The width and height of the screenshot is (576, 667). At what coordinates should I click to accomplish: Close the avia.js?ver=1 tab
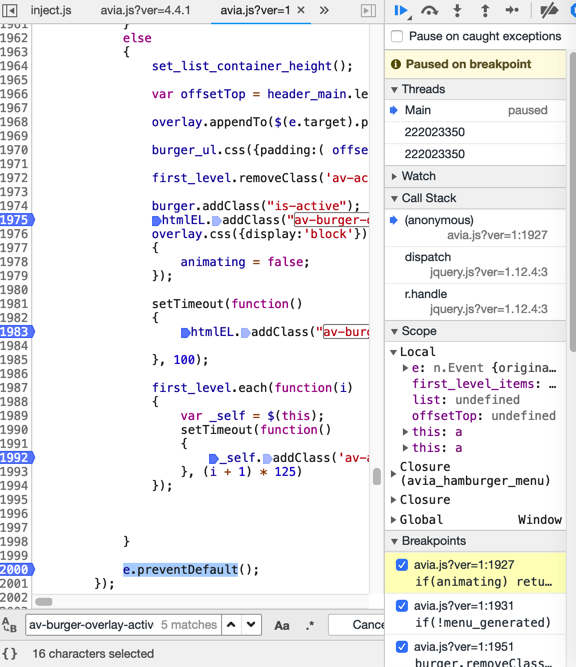tap(301, 10)
